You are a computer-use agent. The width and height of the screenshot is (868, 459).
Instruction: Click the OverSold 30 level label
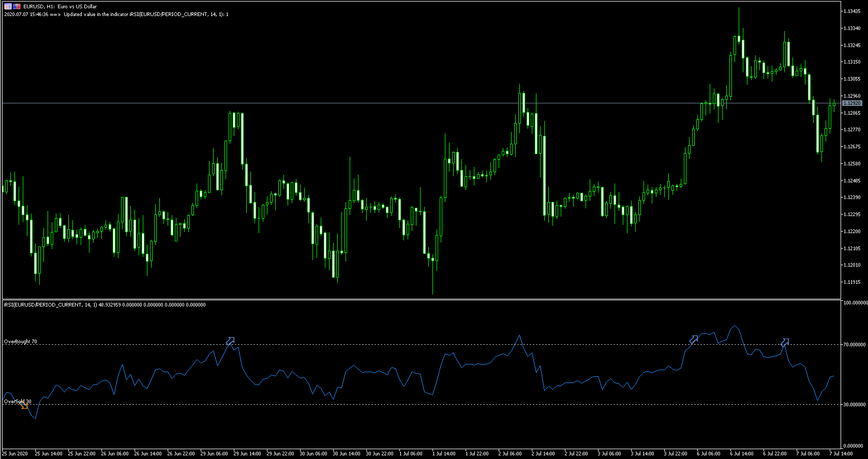18,402
